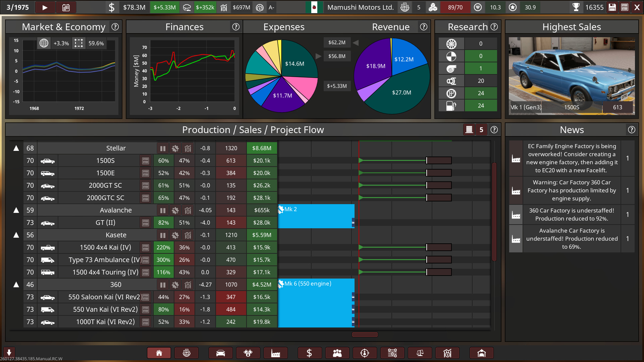Toggle pause production for Kasete
Screen dimensions: 644x362
pos(163,235)
